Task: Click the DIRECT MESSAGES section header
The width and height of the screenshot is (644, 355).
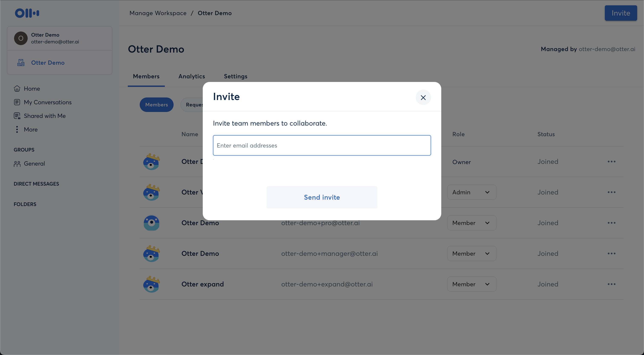Action: (x=36, y=184)
